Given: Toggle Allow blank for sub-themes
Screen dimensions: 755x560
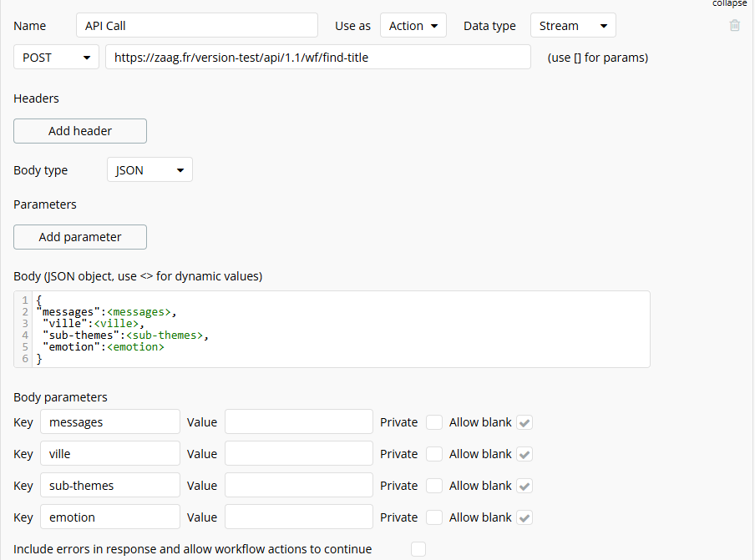Looking at the screenshot, I should [524, 486].
